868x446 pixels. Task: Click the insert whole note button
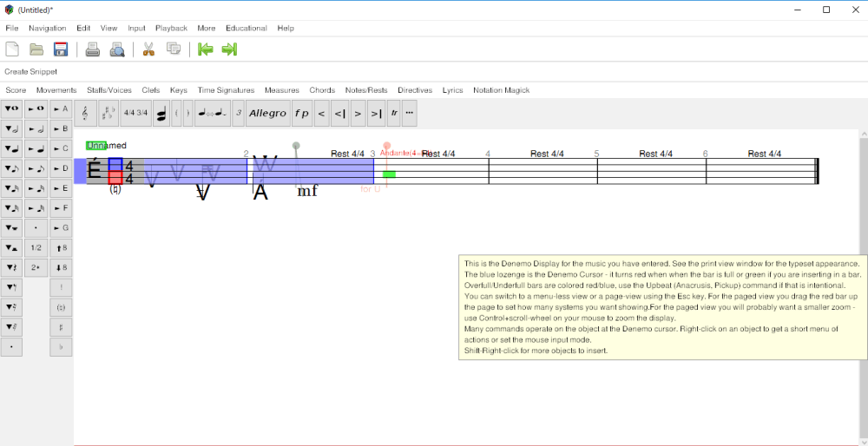(x=36, y=109)
